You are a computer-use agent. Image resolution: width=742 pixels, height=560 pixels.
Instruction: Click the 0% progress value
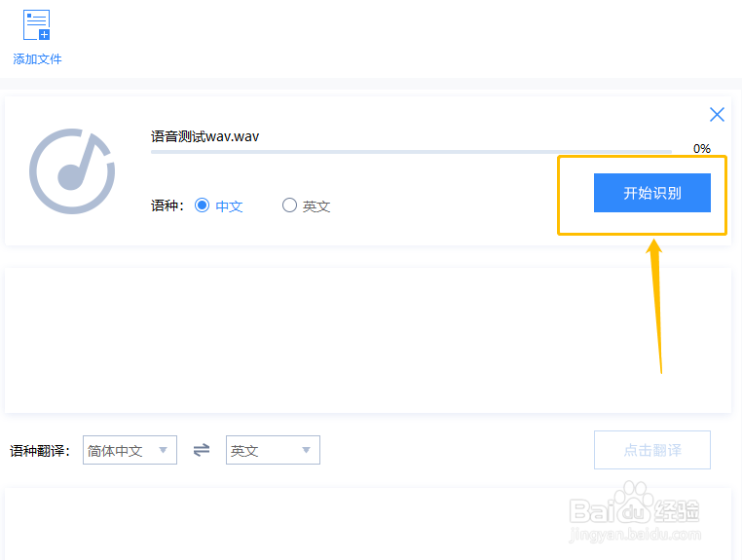702,149
